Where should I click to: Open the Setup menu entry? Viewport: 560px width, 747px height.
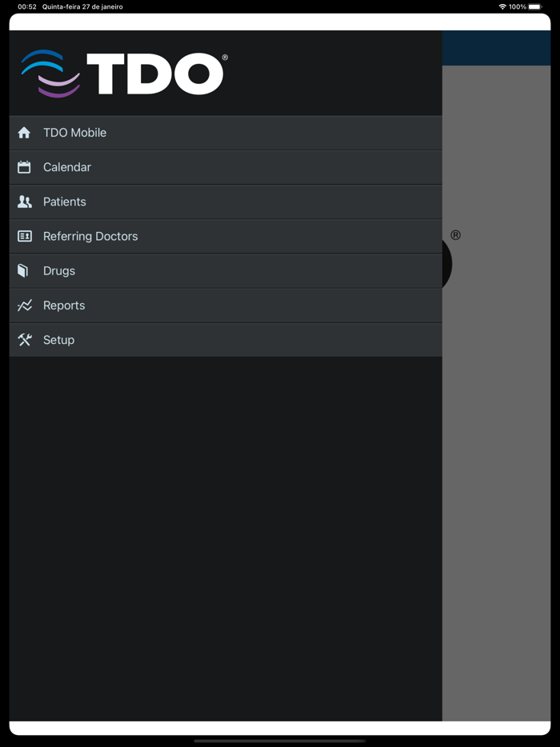(58, 340)
